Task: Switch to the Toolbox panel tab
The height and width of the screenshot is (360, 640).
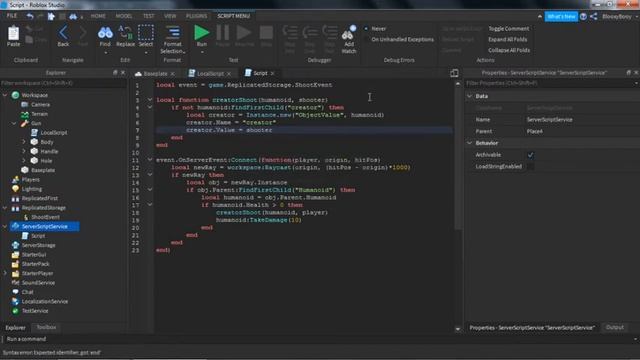Action: [x=46, y=327]
